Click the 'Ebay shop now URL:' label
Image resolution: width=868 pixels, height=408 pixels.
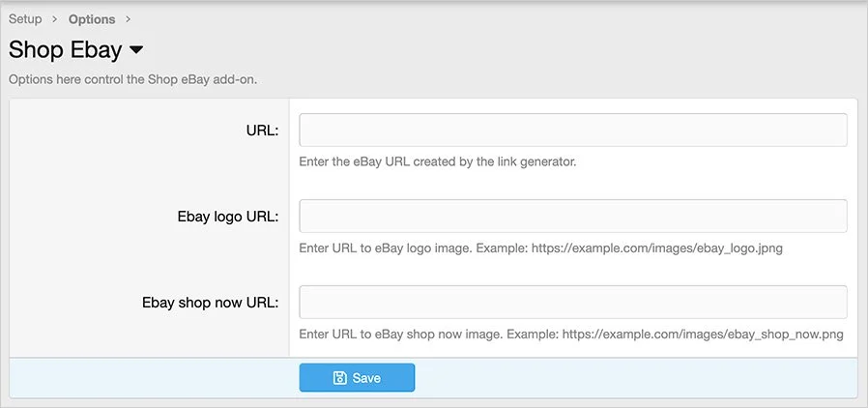tap(210, 303)
